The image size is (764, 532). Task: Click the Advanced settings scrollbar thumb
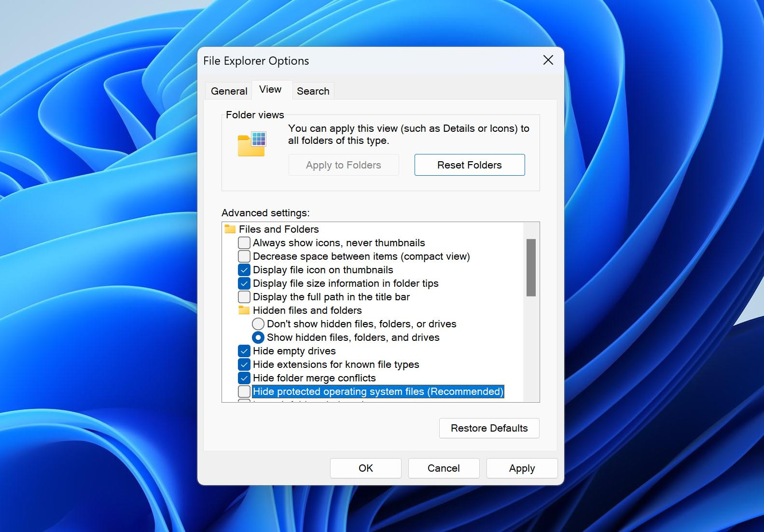[531, 267]
